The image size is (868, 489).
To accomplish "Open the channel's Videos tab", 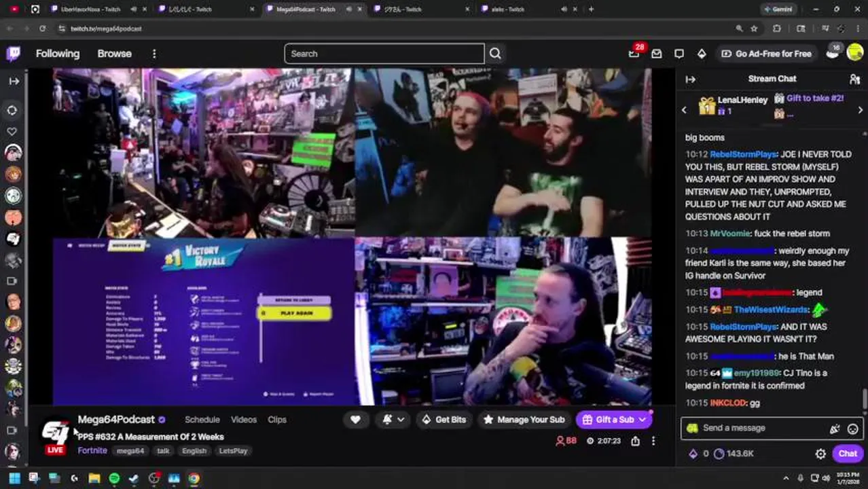I will [x=244, y=420].
